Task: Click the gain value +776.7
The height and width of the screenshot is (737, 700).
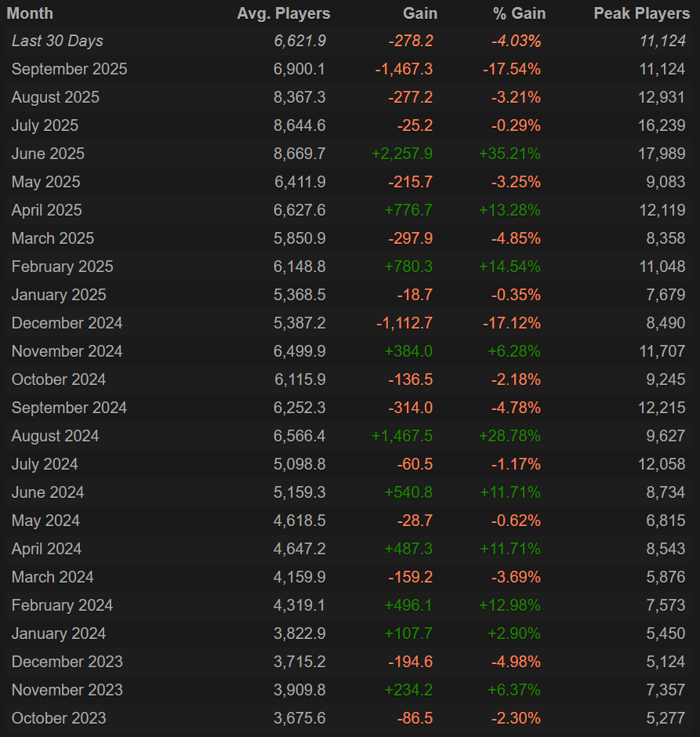Action: [x=408, y=210]
